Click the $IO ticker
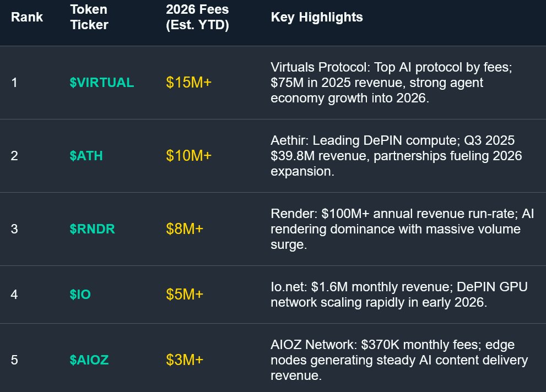546x392 pixels. (x=80, y=295)
